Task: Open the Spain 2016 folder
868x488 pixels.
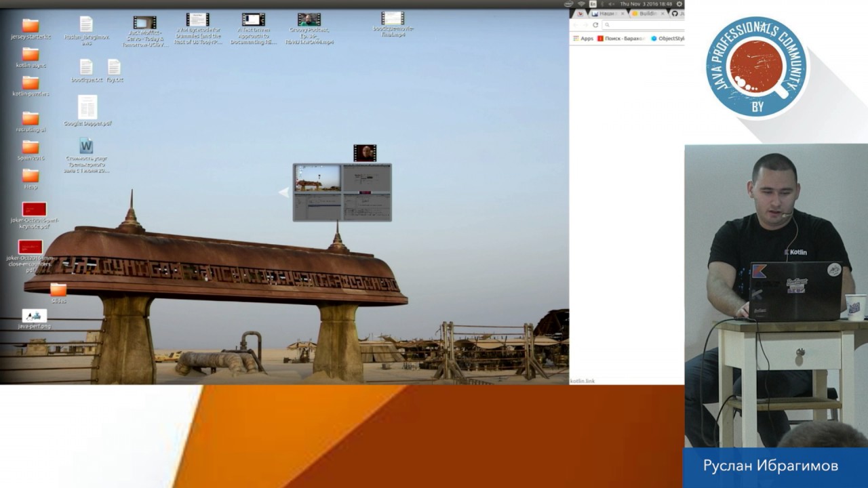Action: point(31,147)
